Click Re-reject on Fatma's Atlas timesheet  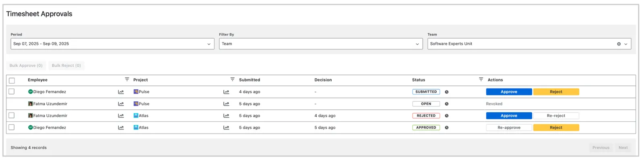556,116
